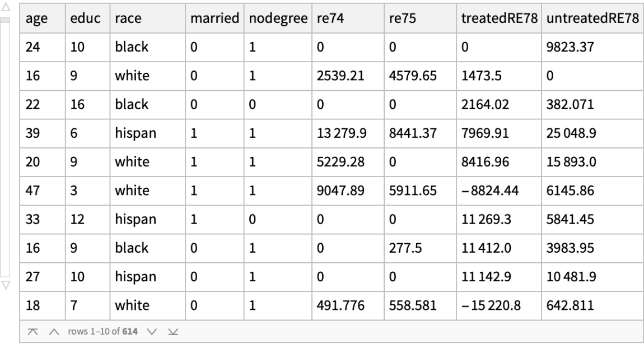
Task: Select the "married" column header
Action: [x=211, y=18]
